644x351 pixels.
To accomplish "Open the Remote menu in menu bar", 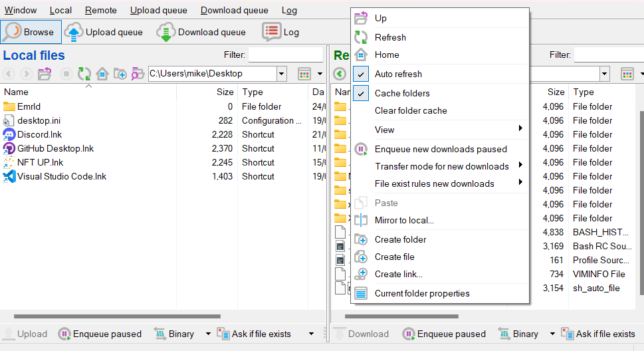I will tap(101, 10).
